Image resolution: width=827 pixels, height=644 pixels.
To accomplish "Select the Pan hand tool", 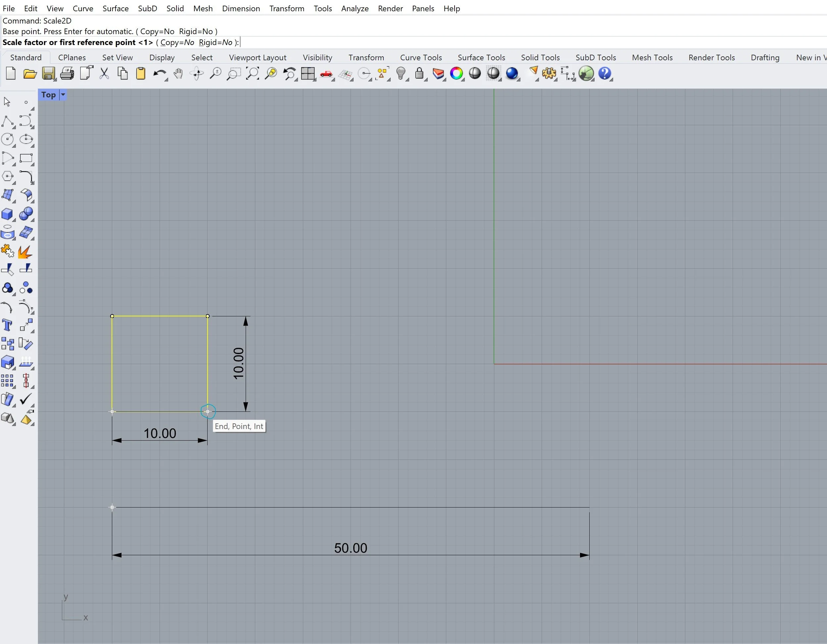I will (x=178, y=74).
